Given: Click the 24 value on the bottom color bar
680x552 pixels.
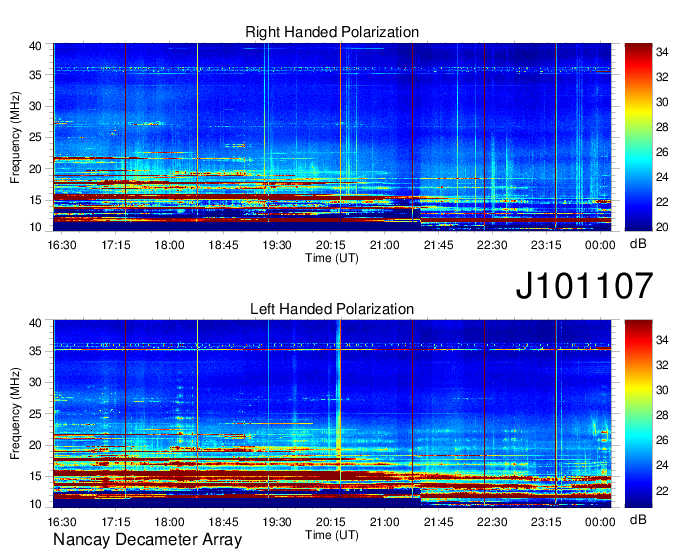Looking at the screenshot, I should [662, 466].
